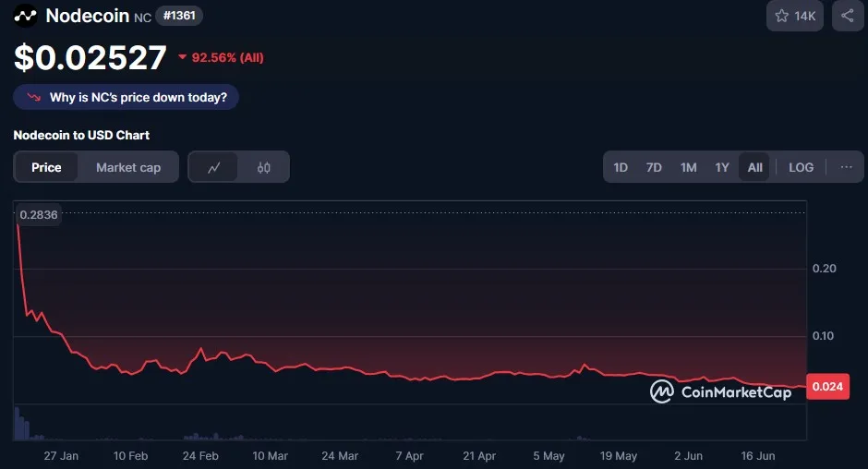Viewport: 868px width, 469px height.
Task: Click the Nodecoin title text
Action: [88, 16]
